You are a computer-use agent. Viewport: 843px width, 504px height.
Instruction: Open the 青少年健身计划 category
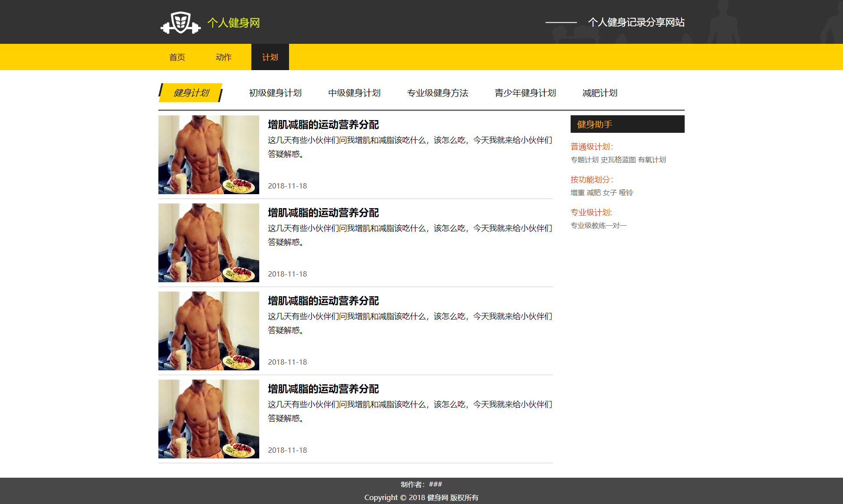525,93
